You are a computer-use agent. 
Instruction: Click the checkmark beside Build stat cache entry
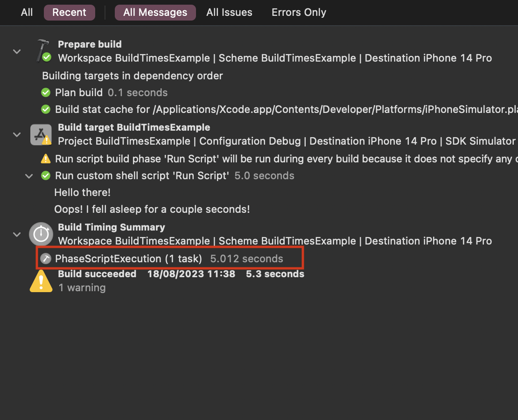(x=45, y=109)
